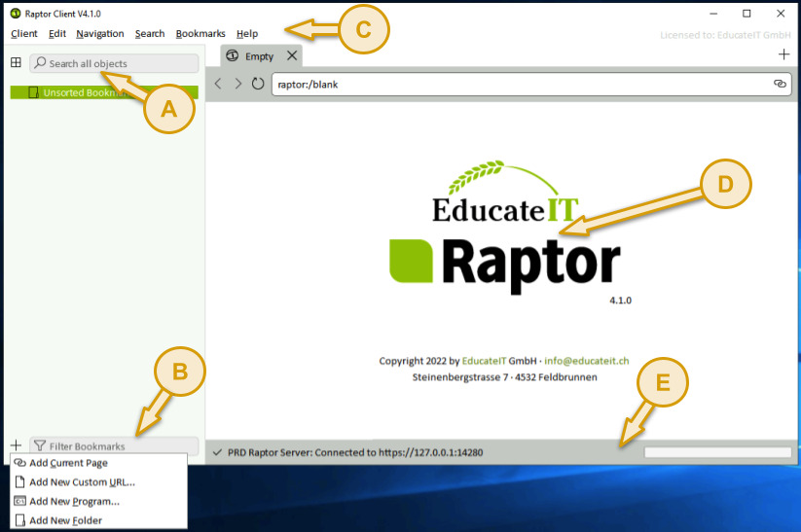Screen dimensions: 801x532
Task: Reload the page with the refresh icon
Action: click(x=258, y=85)
